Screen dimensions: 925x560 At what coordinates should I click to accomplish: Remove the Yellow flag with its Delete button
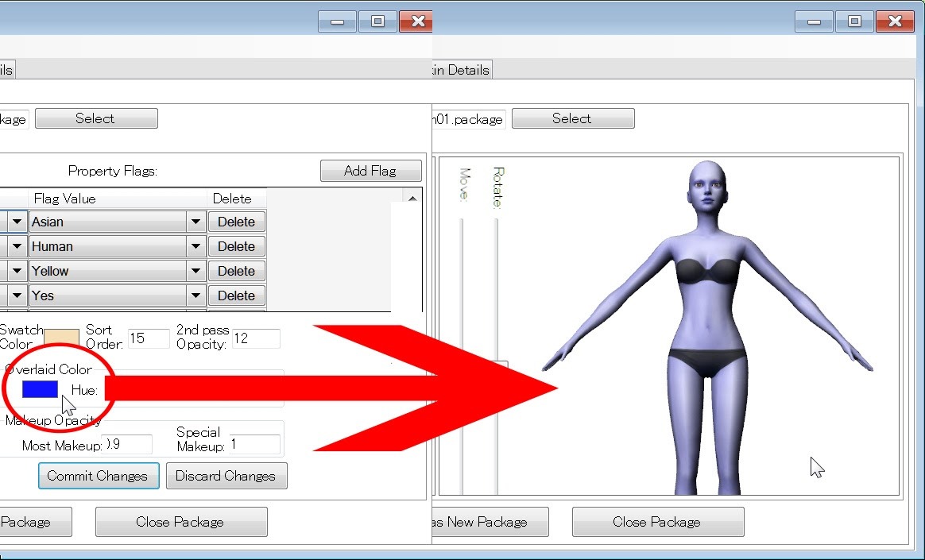(237, 271)
